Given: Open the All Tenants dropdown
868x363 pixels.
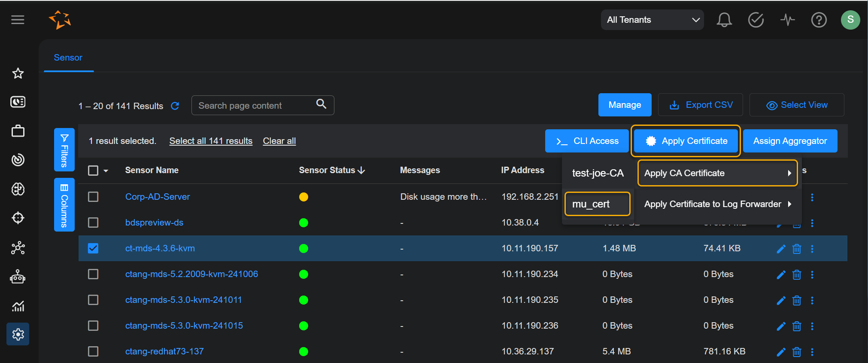Looking at the screenshot, I should click(x=652, y=20).
